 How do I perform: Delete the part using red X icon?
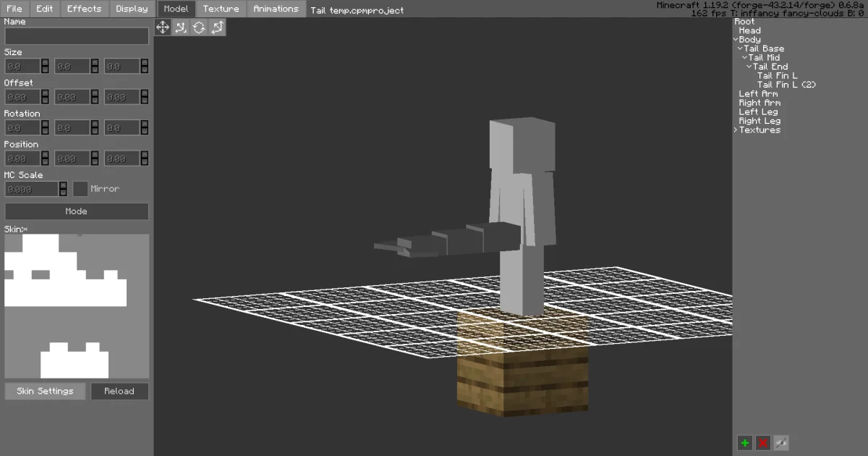[x=762, y=443]
